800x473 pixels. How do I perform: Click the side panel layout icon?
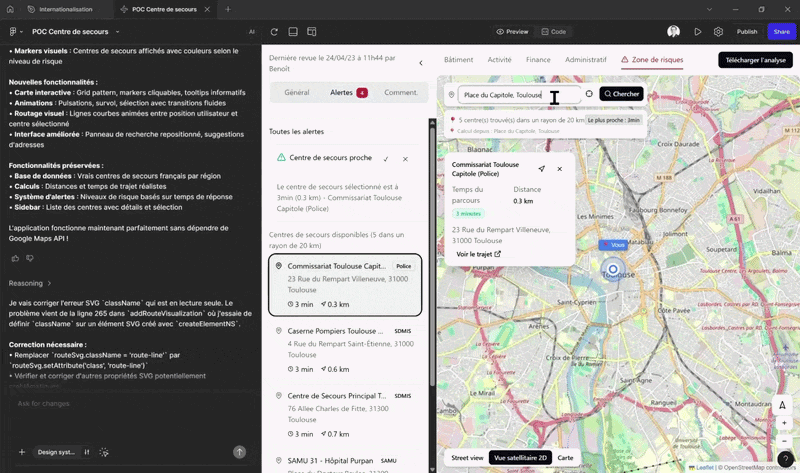[312, 32]
